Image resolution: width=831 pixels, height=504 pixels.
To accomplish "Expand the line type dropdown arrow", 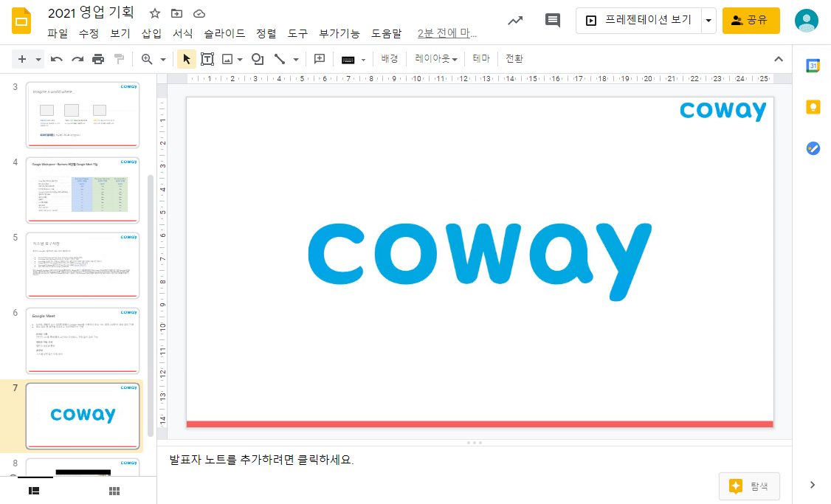I will pyautogui.click(x=296, y=59).
